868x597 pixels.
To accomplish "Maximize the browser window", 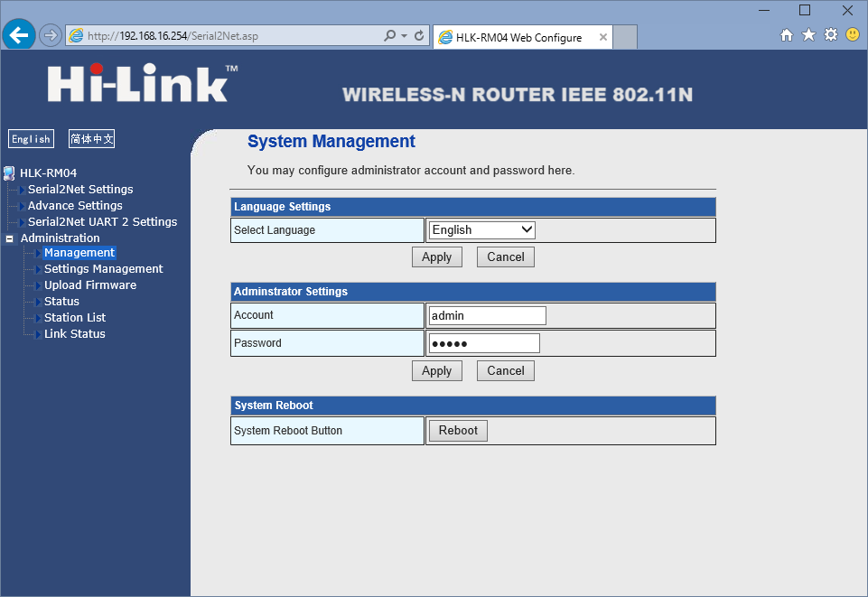I will (x=805, y=11).
